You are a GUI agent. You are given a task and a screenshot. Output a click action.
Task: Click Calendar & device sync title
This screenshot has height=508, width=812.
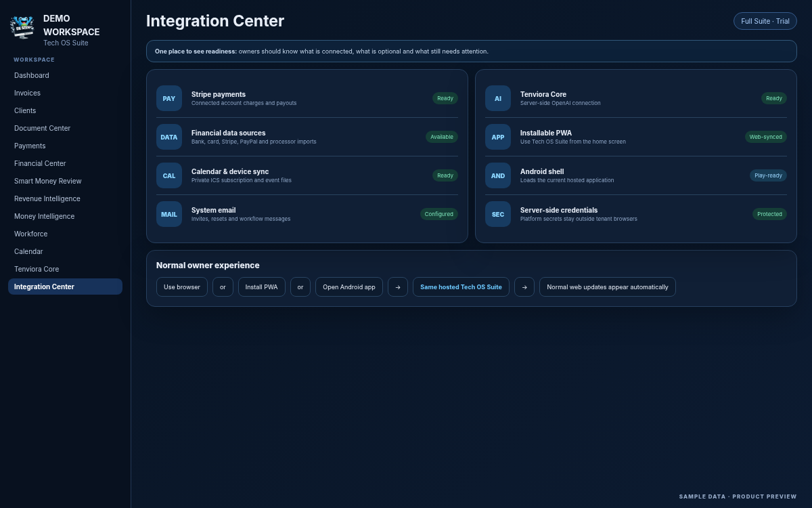point(230,171)
